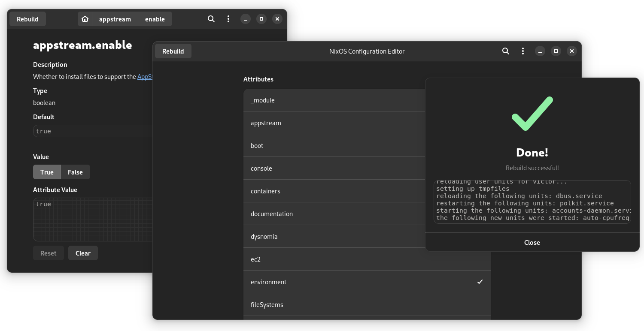The width and height of the screenshot is (644, 331).
Task: Open the ec2 attribute row
Action: 367,259
